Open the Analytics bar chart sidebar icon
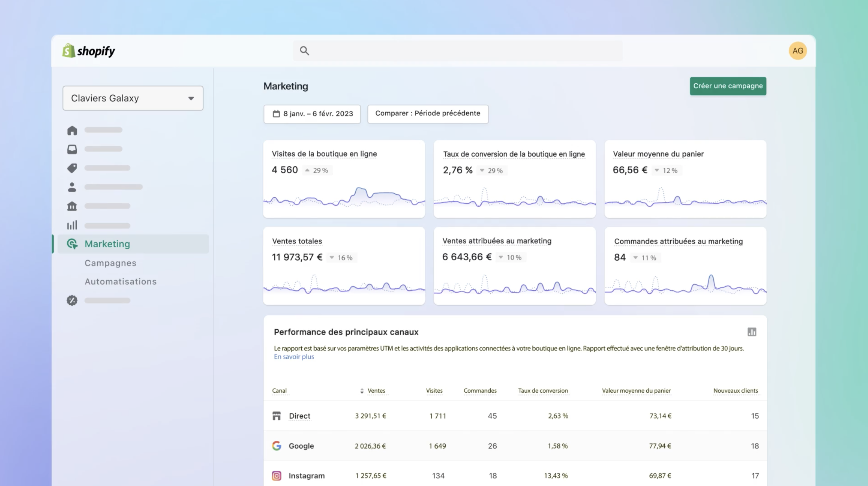The height and width of the screenshot is (486, 868). pyautogui.click(x=72, y=225)
